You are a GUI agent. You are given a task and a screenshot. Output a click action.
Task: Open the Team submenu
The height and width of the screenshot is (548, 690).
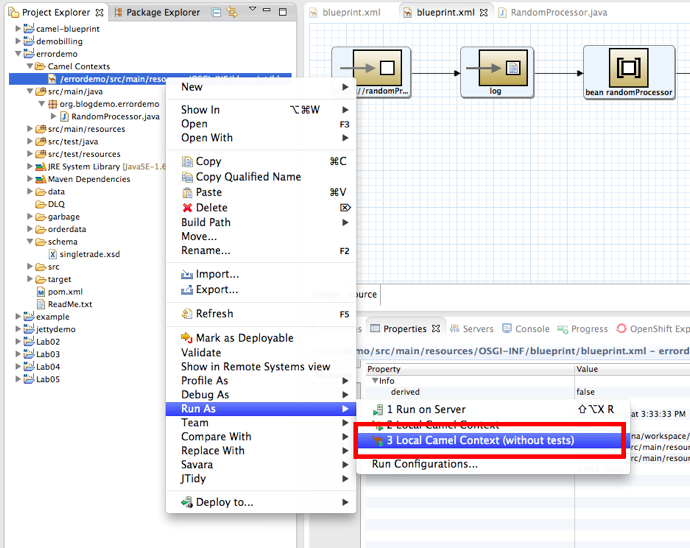pyautogui.click(x=261, y=423)
